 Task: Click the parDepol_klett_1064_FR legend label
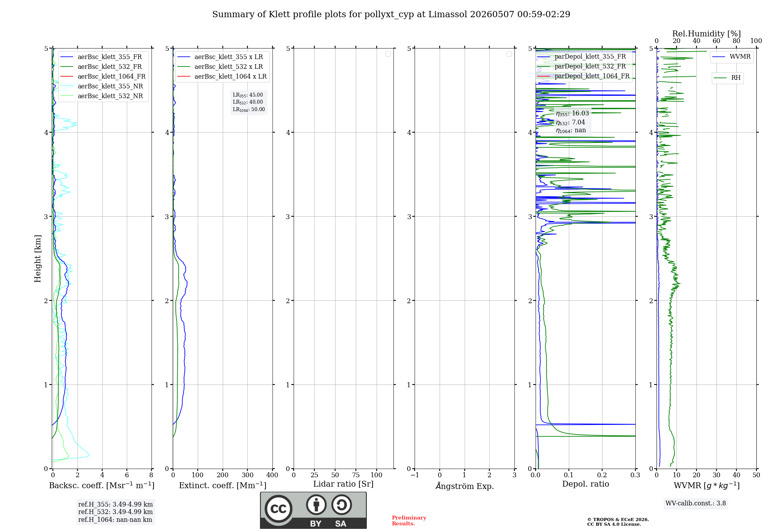point(592,76)
